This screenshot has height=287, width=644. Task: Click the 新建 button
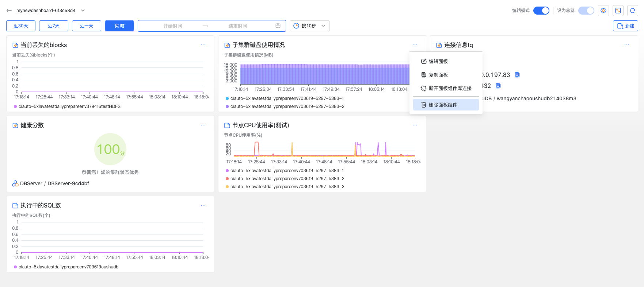625,26
